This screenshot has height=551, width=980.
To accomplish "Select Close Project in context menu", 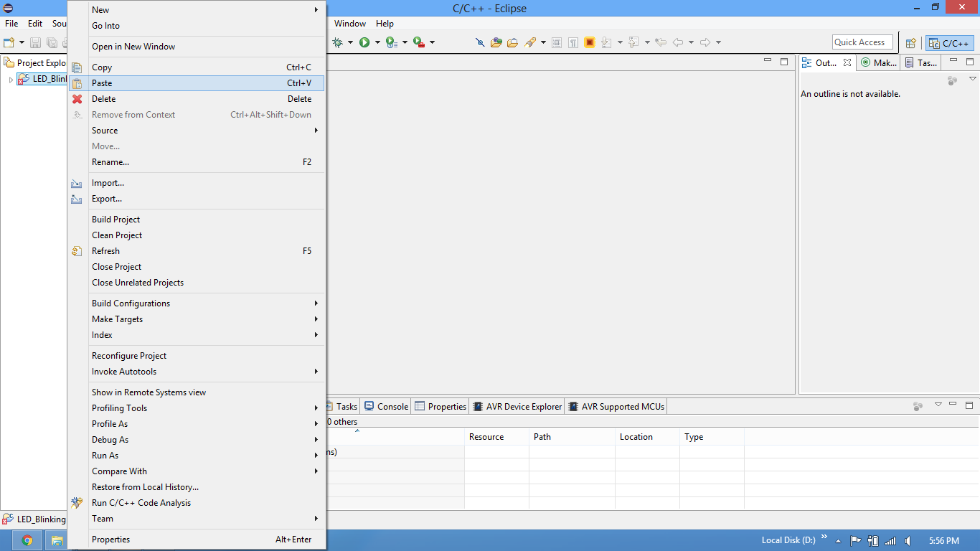I will pos(197,267).
